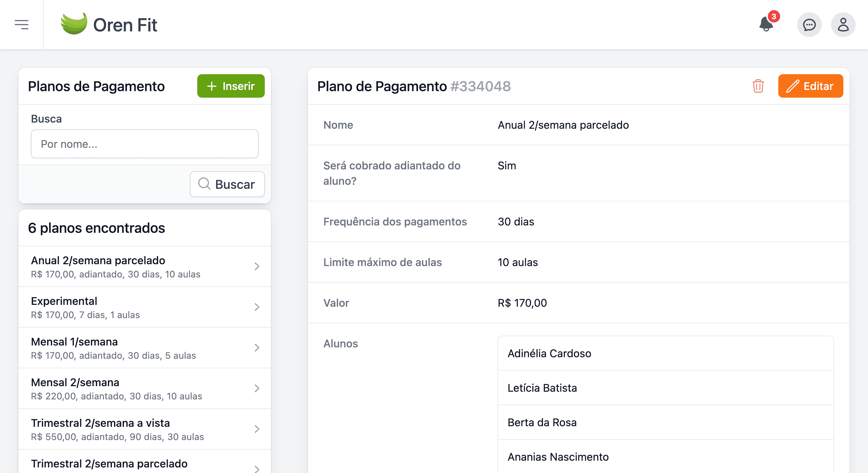Open the user profile icon
This screenshot has height=473, width=868.
click(843, 25)
